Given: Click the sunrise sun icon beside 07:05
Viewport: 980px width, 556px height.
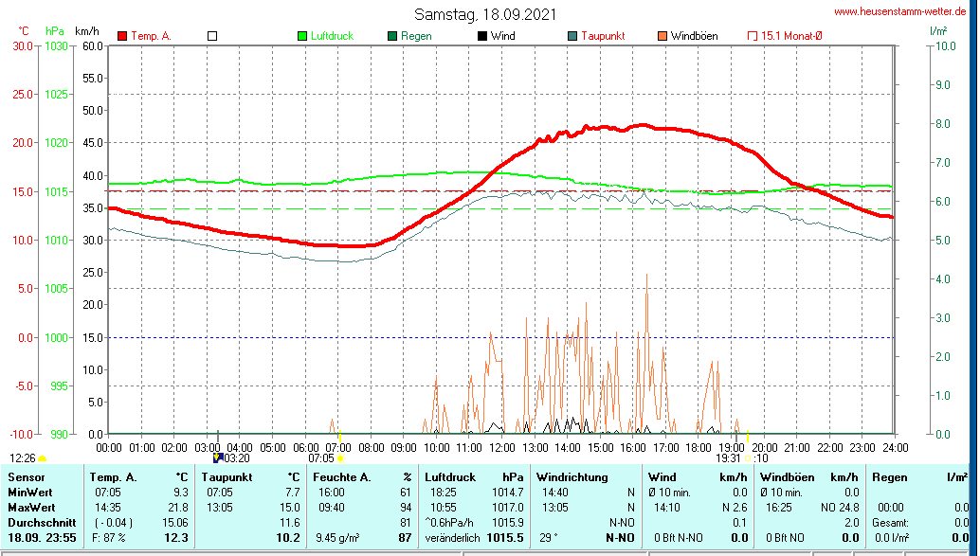Looking at the screenshot, I should (x=340, y=458).
